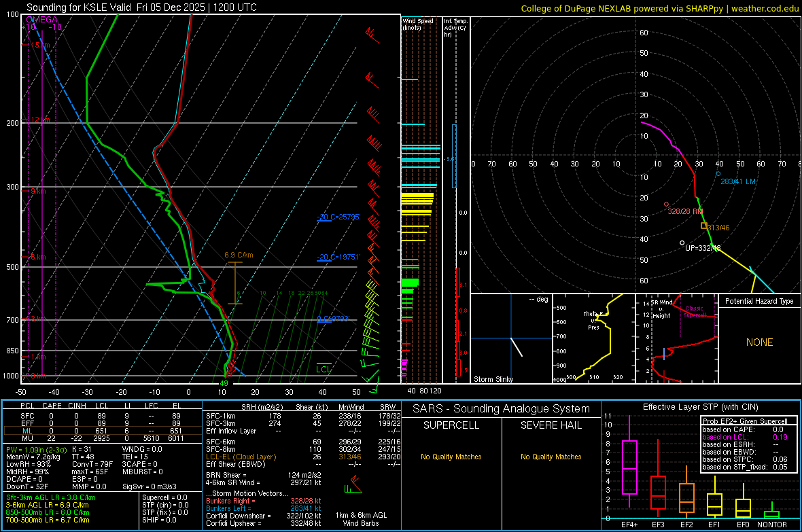Click the -20 C=19751' level label
The width and height of the screenshot is (802, 532).
pyautogui.click(x=338, y=257)
